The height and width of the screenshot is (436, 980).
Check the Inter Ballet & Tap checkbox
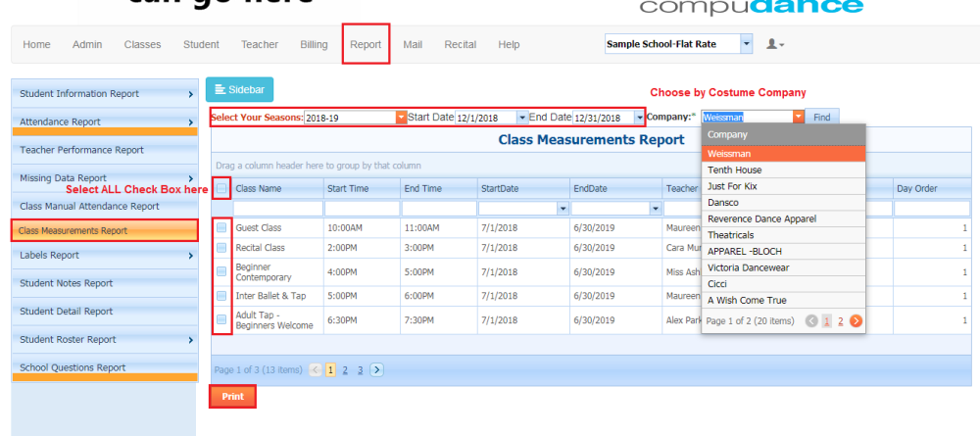221,296
